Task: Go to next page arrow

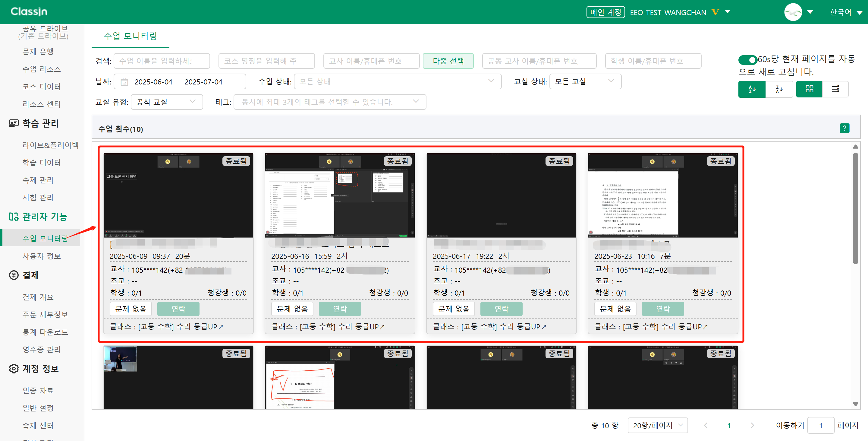Action: pyautogui.click(x=752, y=426)
